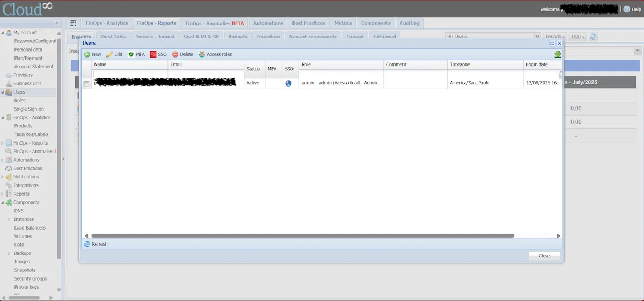The image size is (644, 301).
Task: Click the Name column filter field
Action: pos(130,74)
